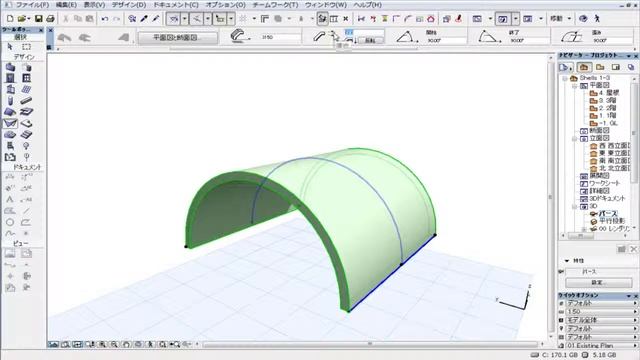
Task: Collapse the 立面図 tree node
Action: (575, 139)
